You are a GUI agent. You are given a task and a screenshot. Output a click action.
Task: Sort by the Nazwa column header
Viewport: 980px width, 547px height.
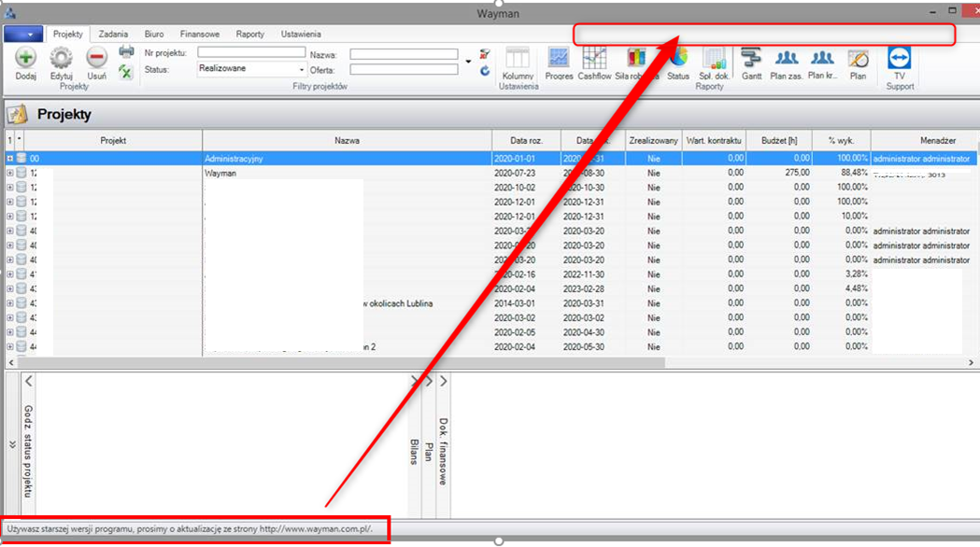[x=347, y=141]
